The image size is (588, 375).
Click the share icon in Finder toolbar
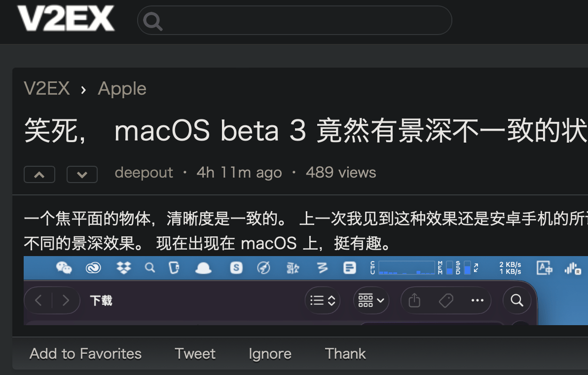[414, 300]
